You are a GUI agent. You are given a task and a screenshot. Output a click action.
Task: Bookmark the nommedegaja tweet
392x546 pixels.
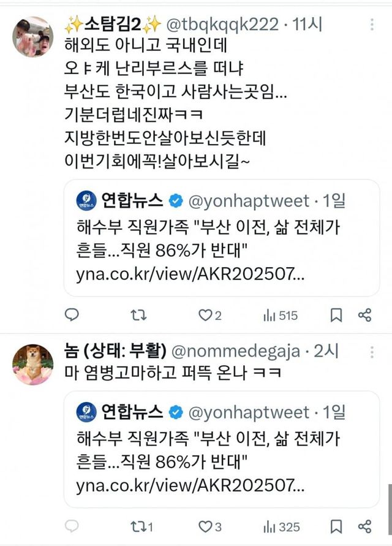tap(336, 526)
